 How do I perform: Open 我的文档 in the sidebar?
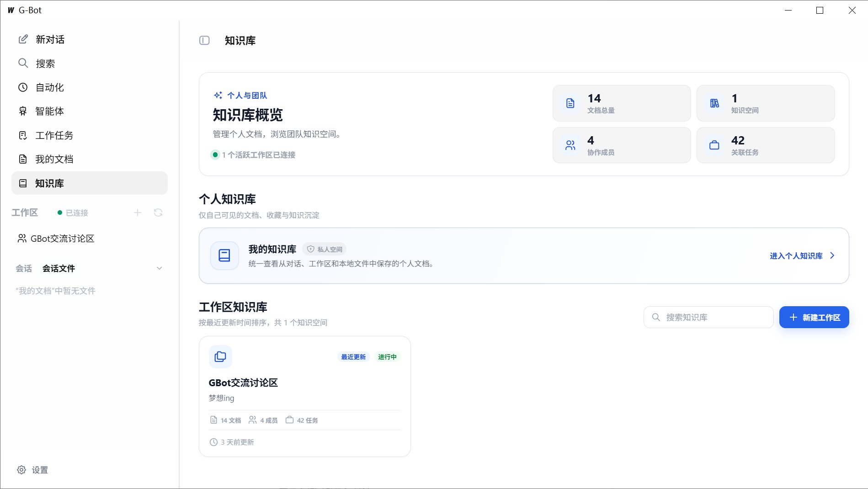90,159
